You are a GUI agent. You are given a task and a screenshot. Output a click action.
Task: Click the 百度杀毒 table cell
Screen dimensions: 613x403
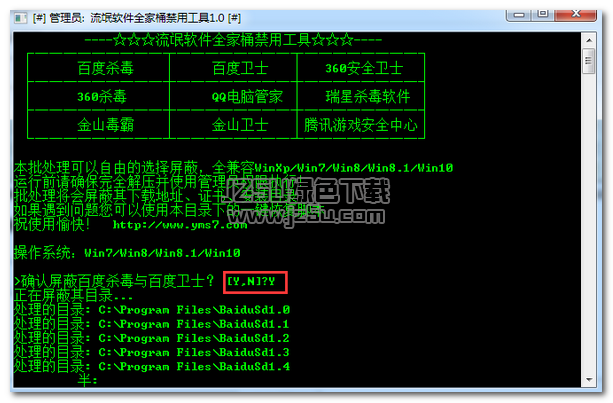pyautogui.click(x=99, y=68)
